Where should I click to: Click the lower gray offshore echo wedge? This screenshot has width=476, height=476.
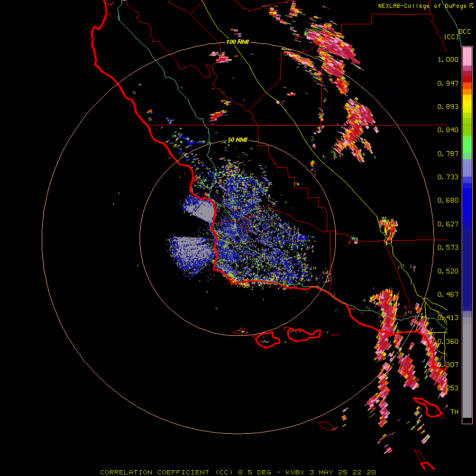pos(190,255)
